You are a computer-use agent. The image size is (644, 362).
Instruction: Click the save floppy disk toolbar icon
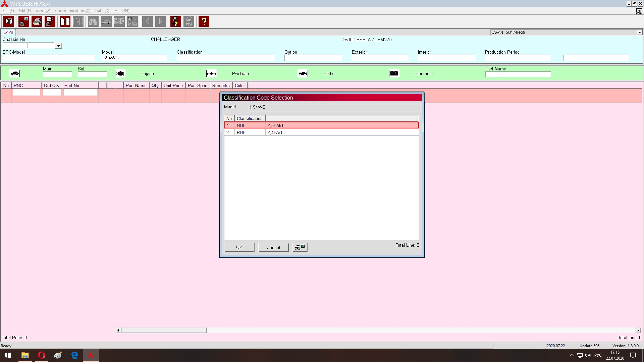(x=175, y=21)
